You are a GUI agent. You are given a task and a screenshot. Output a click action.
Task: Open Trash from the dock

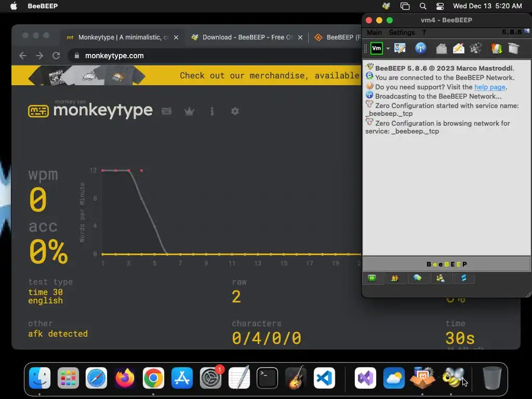click(492, 378)
